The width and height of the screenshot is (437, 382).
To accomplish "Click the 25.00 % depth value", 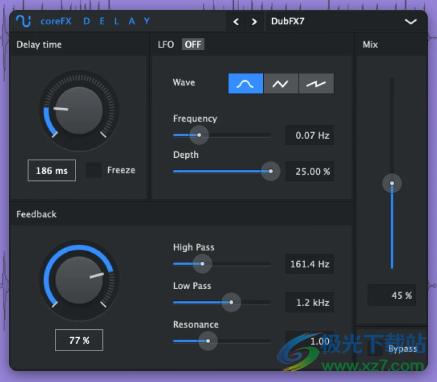I will tap(310, 171).
